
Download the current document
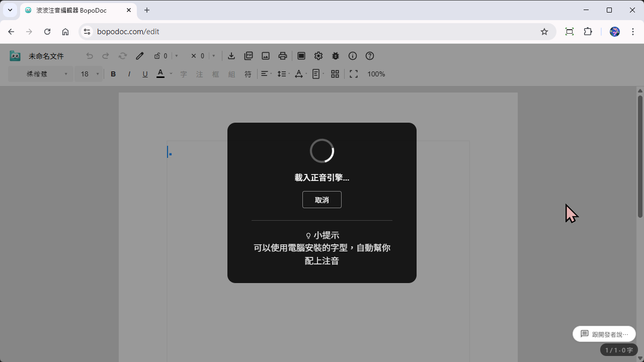[x=231, y=56]
